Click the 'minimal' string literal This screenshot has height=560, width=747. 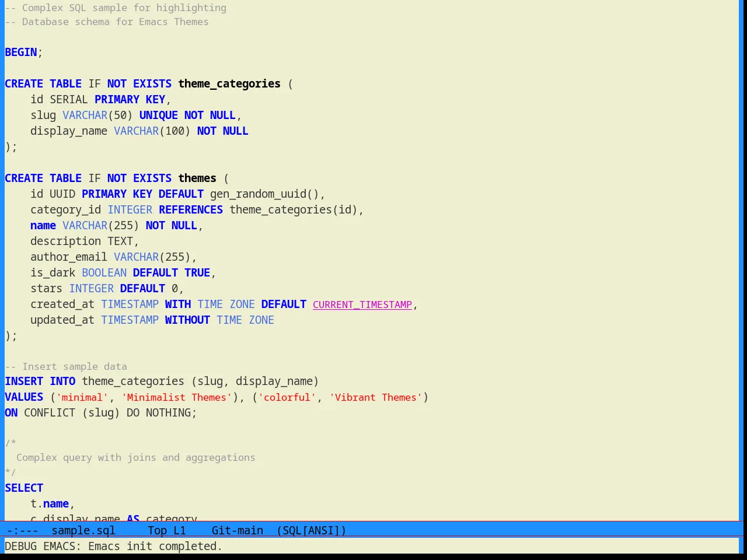(x=82, y=397)
